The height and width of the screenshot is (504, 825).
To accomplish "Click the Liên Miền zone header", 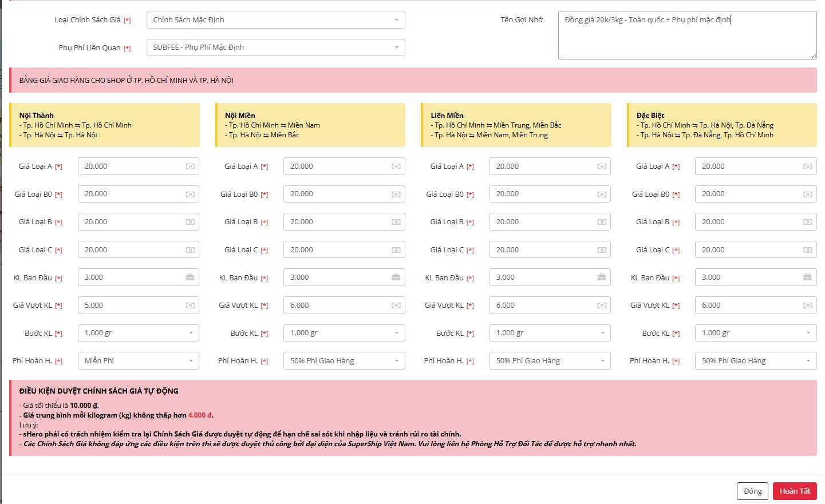I will 516,125.
